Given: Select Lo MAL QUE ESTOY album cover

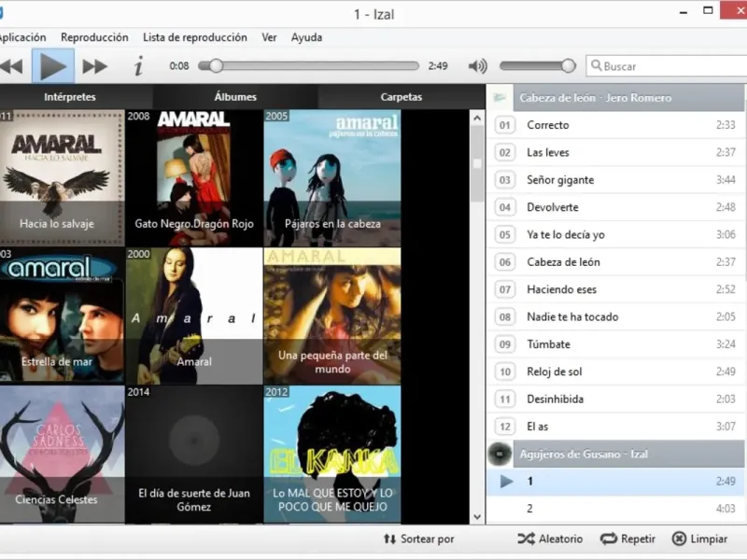Looking at the screenshot, I should coord(332,454).
